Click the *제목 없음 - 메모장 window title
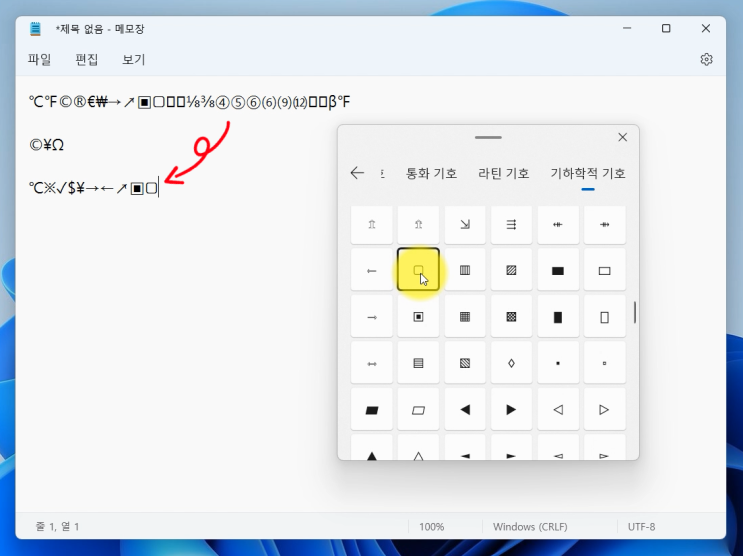The height and width of the screenshot is (556, 743). pos(100,29)
